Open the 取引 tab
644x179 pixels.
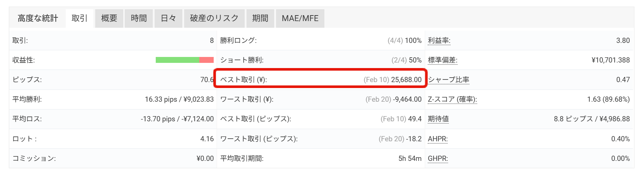click(x=79, y=18)
